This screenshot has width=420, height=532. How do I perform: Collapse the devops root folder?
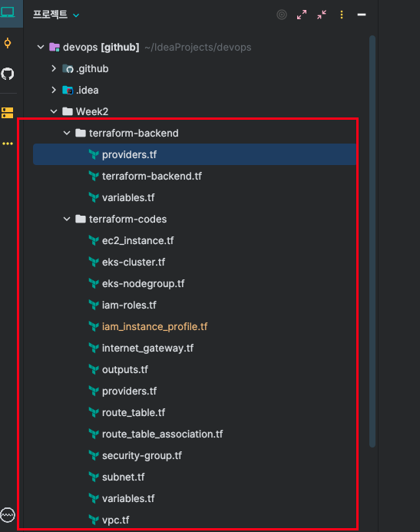click(x=41, y=47)
